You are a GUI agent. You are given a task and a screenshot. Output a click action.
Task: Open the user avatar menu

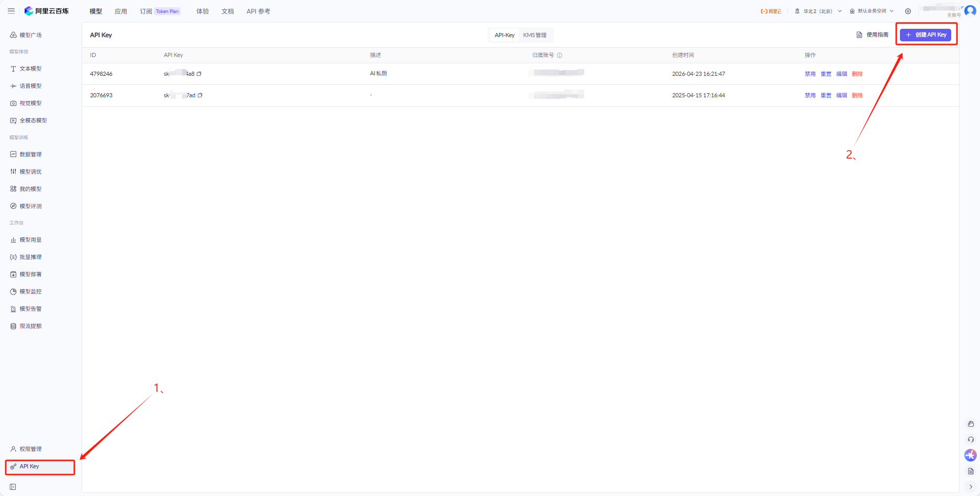(x=970, y=11)
